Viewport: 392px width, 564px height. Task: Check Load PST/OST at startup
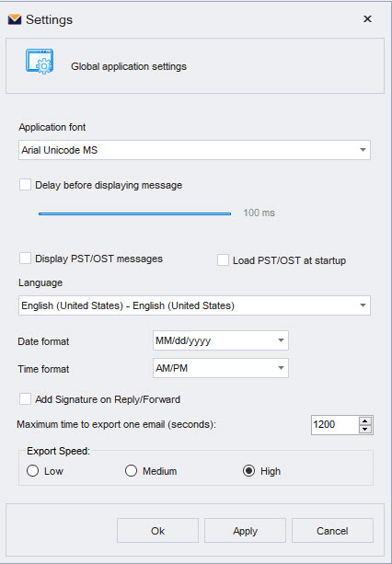pyautogui.click(x=223, y=260)
